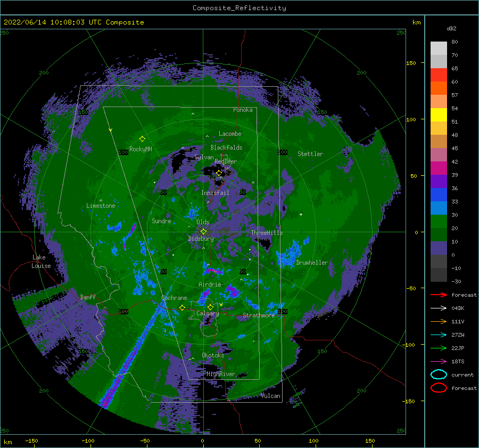Image resolution: width=479 pixels, height=448 pixels.
Task: Click the yellow km label at bottom left
Action: click(x=8, y=442)
